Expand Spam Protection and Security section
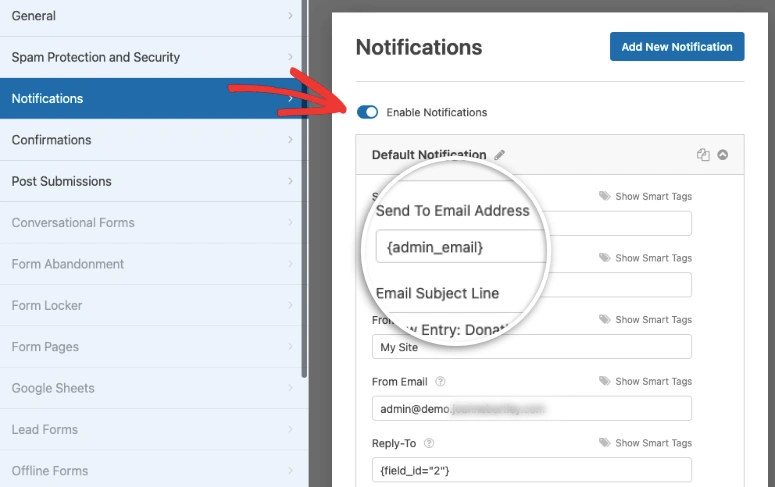The image size is (775, 487). click(x=150, y=58)
